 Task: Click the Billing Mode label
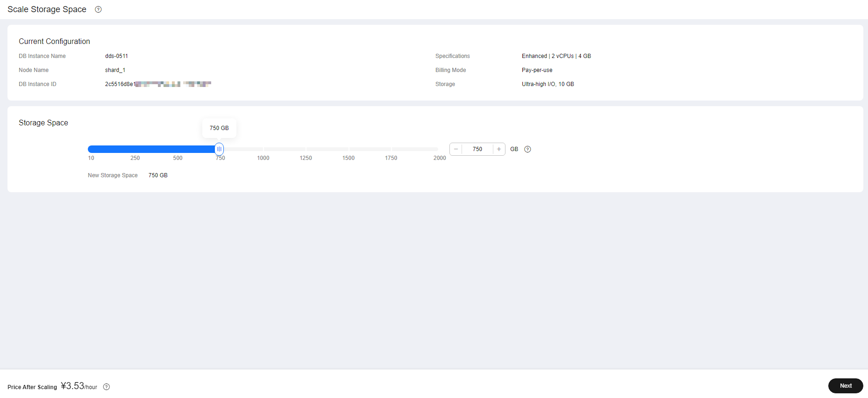click(x=450, y=70)
